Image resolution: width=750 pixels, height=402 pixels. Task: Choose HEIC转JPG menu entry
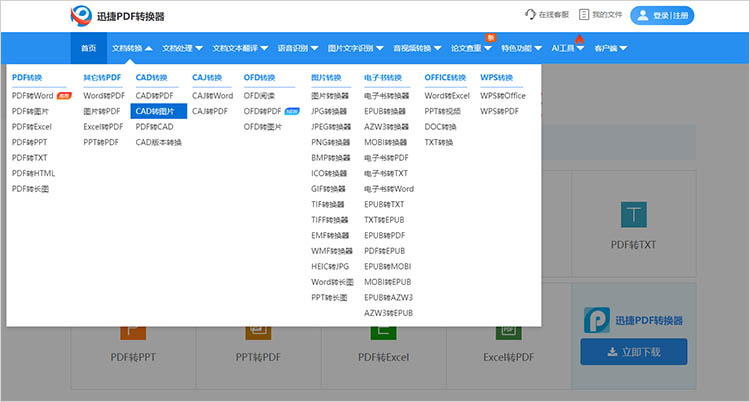coord(330,266)
